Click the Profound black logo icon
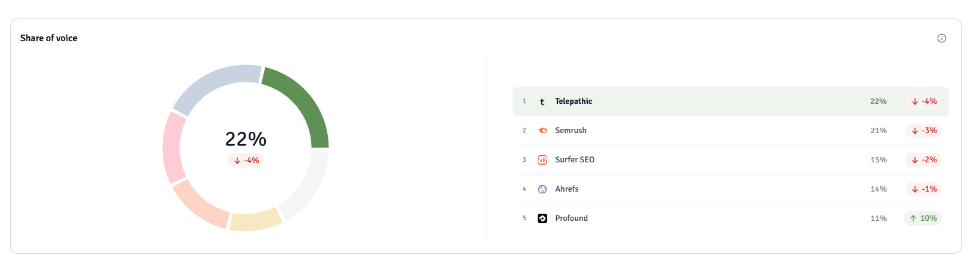 pos(542,218)
